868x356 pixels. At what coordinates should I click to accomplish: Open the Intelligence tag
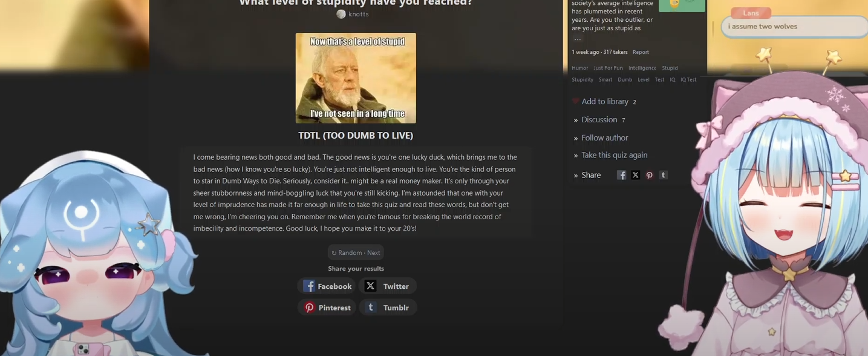[x=642, y=68]
